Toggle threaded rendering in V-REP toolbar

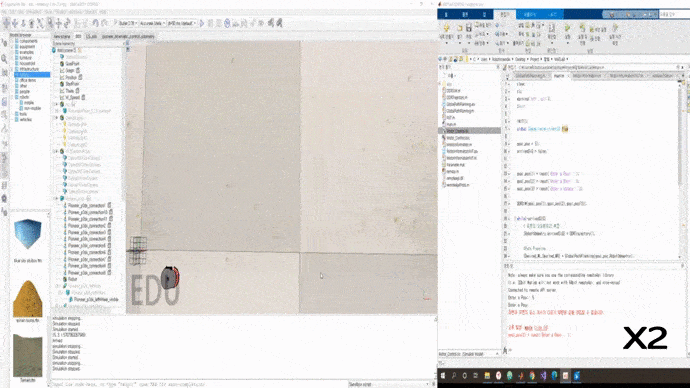click(x=253, y=23)
